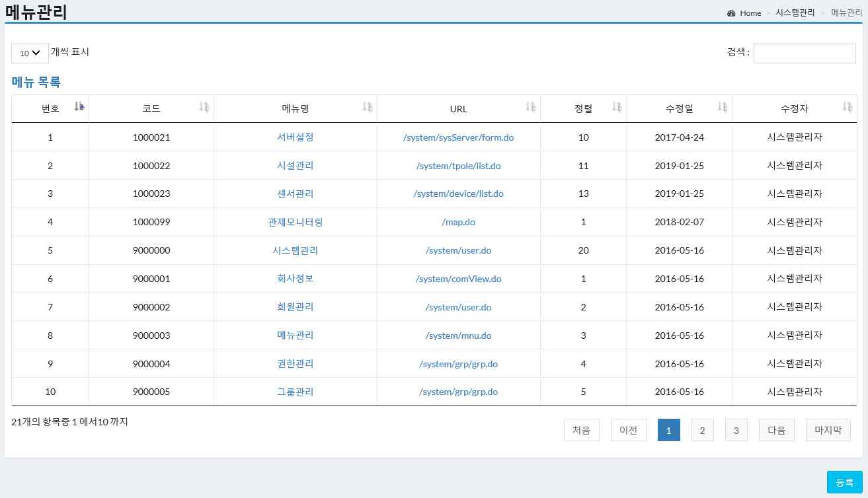Image resolution: width=868 pixels, height=498 pixels.
Task: Sort by 정렬 column sort icon
Action: tap(617, 107)
